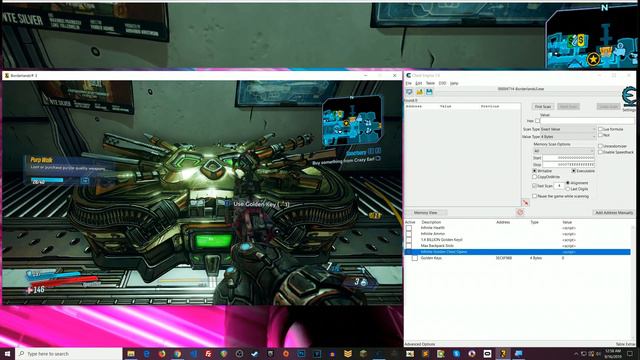
Task: Open the Memory Scan Options region dropdown
Action: 563,151
